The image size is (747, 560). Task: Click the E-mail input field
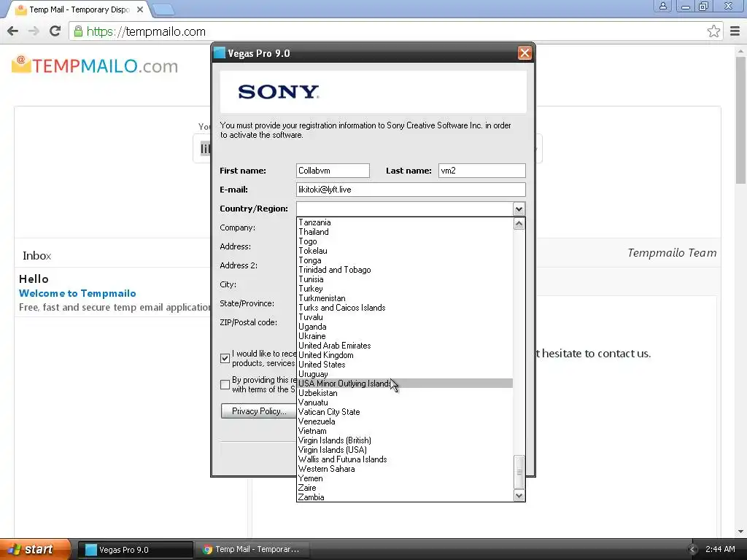(411, 190)
